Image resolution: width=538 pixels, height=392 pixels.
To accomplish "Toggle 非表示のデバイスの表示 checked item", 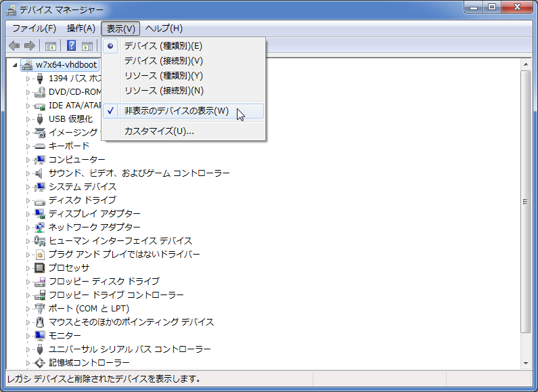I will 176,111.
